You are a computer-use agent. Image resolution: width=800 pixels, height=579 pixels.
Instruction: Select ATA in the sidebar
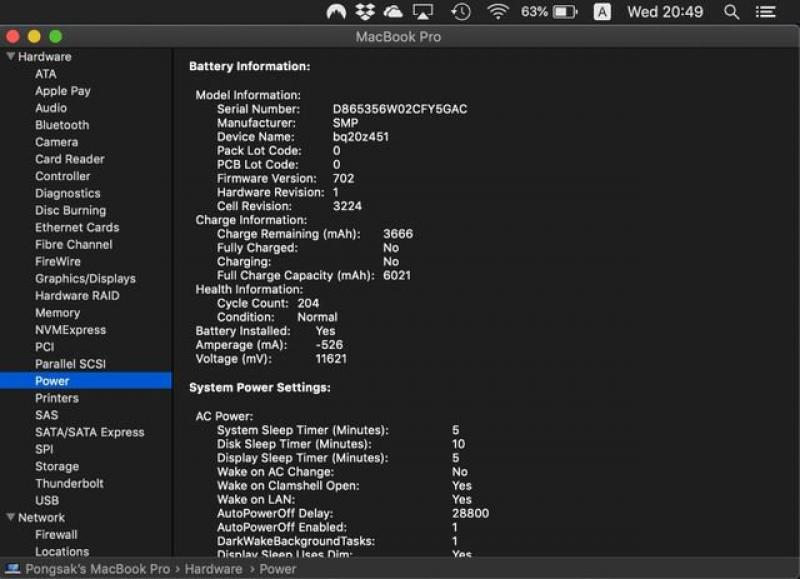tap(45, 74)
